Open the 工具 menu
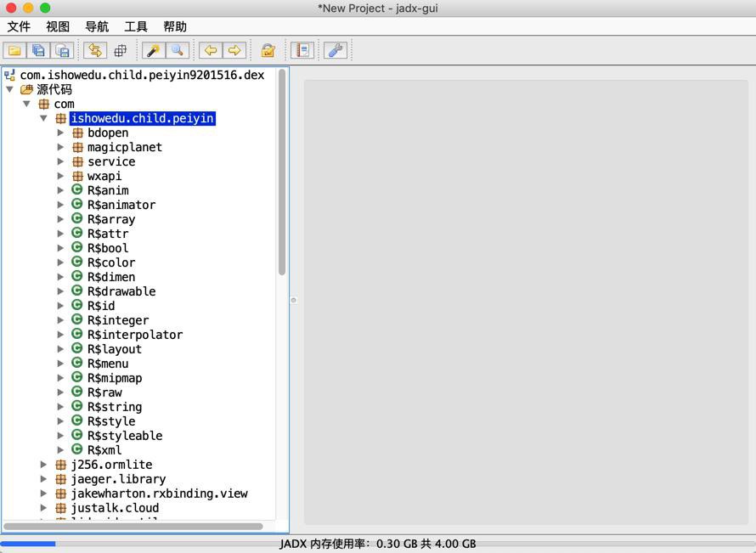Viewport: 756px width, 553px height. [136, 26]
